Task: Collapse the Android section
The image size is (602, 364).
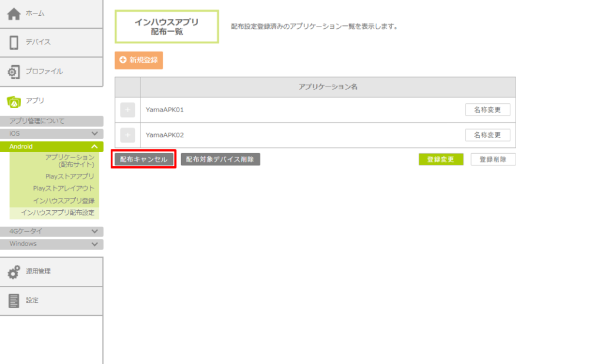Action: pyautogui.click(x=94, y=147)
